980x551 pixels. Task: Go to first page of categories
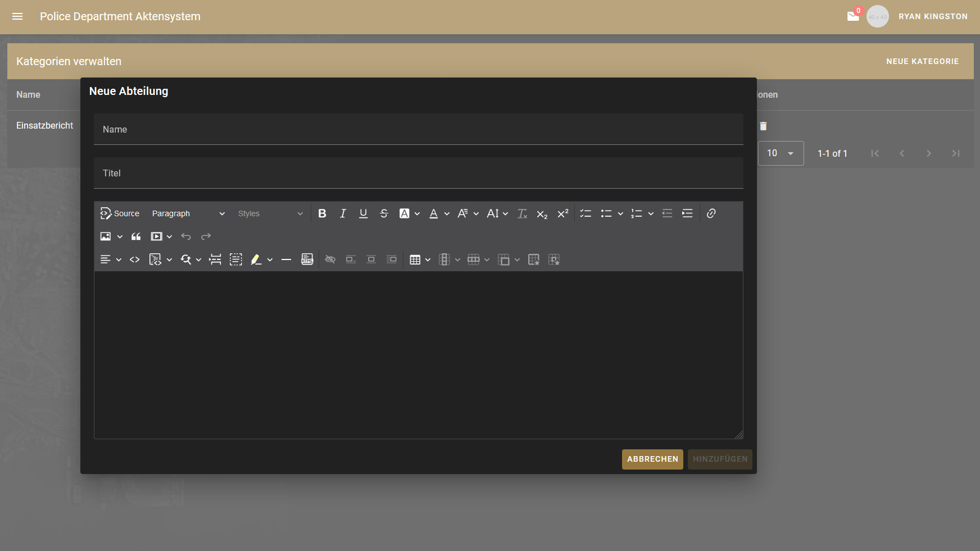[x=875, y=153]
